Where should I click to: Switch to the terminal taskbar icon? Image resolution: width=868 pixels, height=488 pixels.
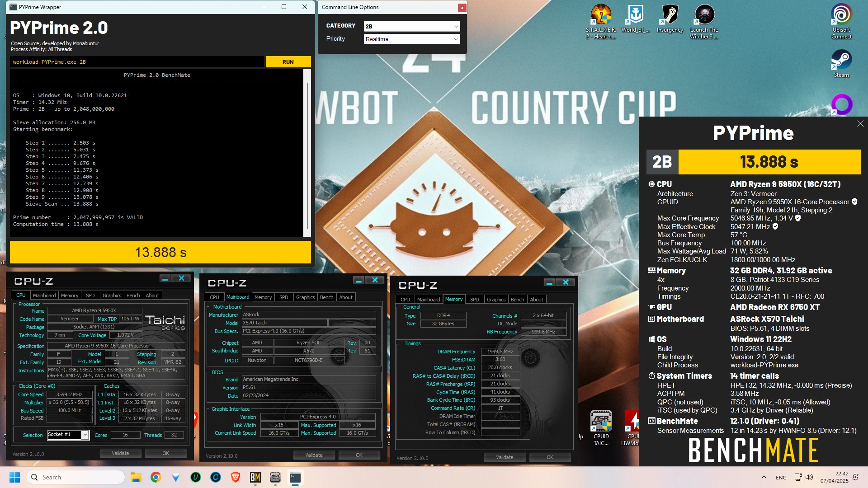click(x=295, y=477)
